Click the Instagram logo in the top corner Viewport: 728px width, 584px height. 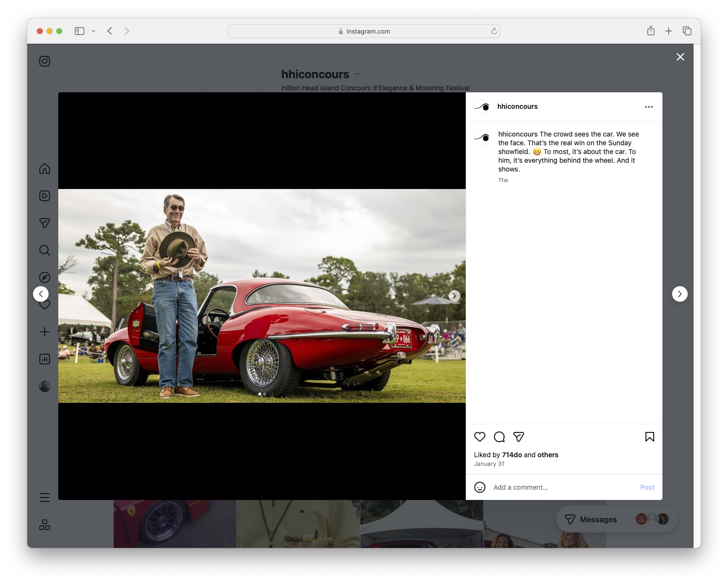[x=44, y=61]
